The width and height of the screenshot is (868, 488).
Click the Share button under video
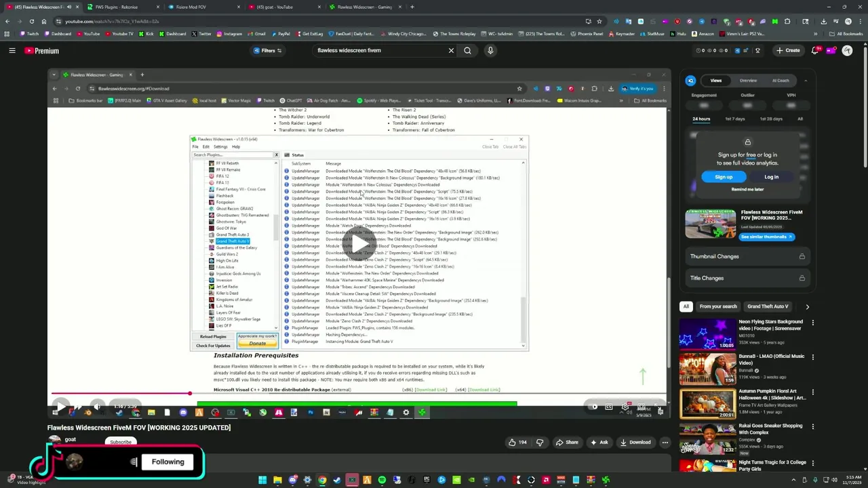tap(567, 442)
